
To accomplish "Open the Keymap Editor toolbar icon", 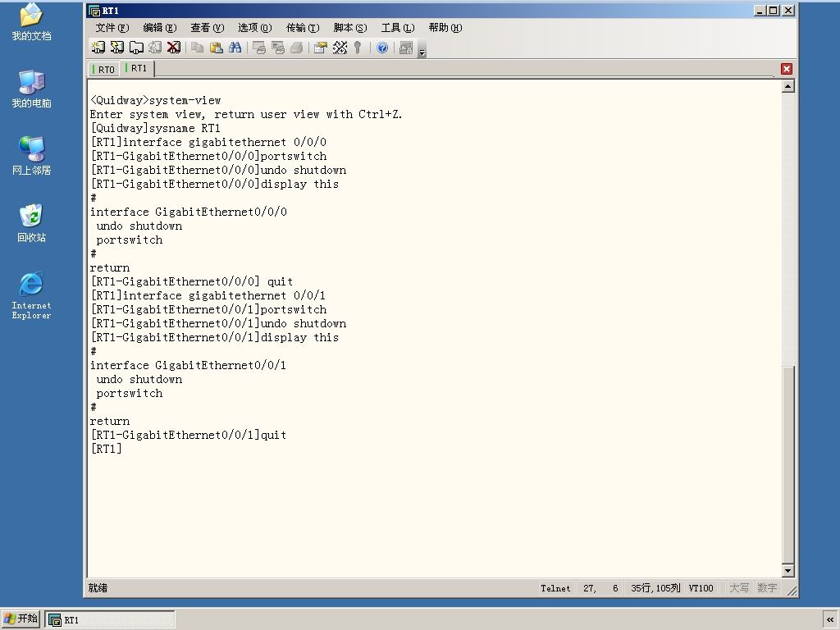I will [340, 48].
